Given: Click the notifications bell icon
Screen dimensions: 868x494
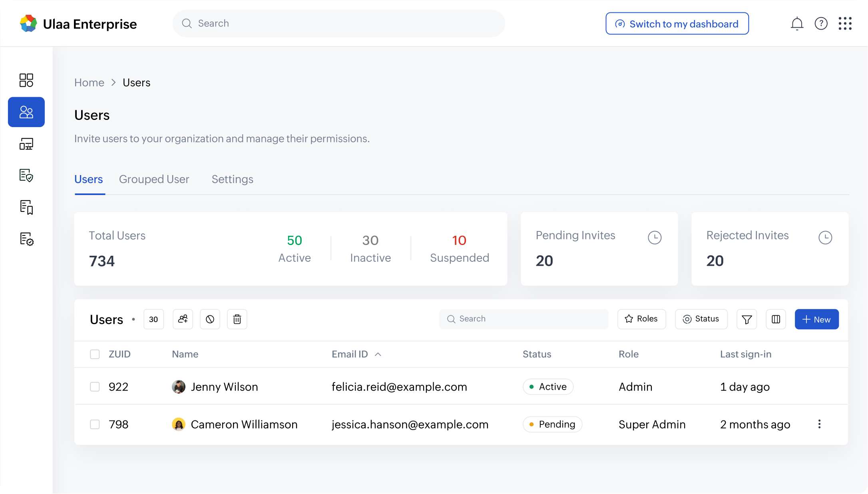Looking at the screenshot, I should pos(797,24).
